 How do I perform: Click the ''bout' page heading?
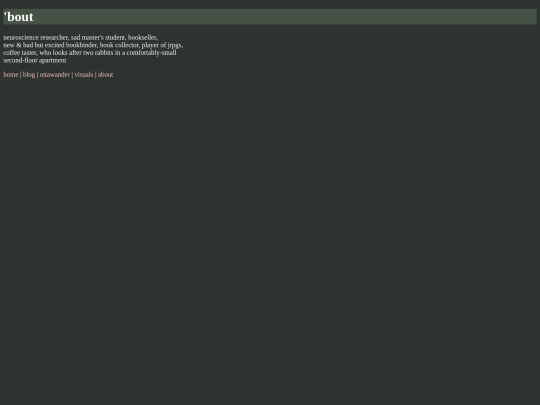coord(270,17)
